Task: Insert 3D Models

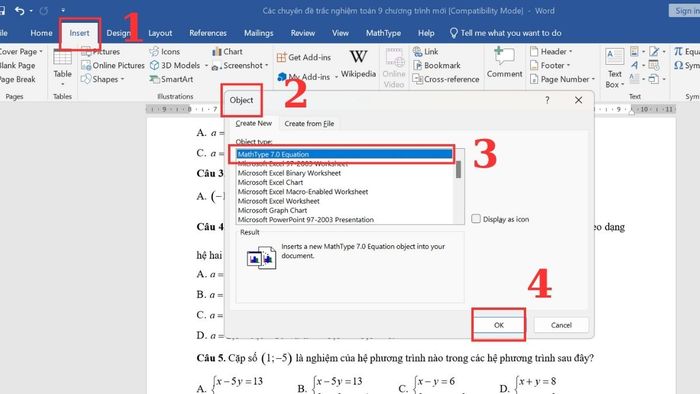Action: [x=175, y=66]
